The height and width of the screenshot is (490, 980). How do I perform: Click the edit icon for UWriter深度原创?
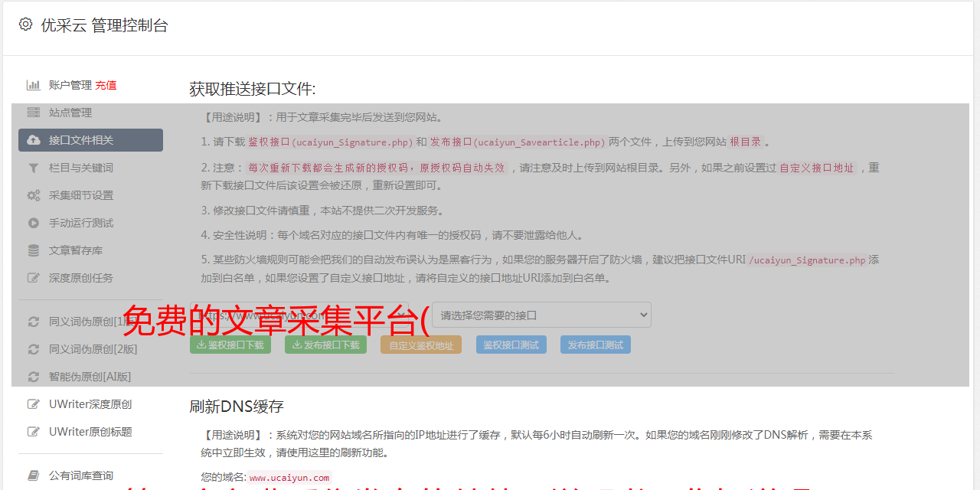34,404
